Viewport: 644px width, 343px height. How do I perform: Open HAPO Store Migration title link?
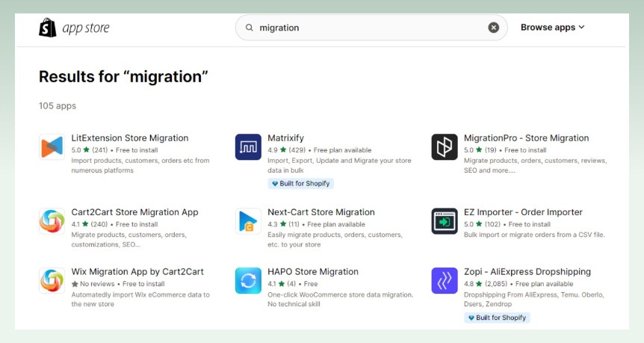coord(313,272)
